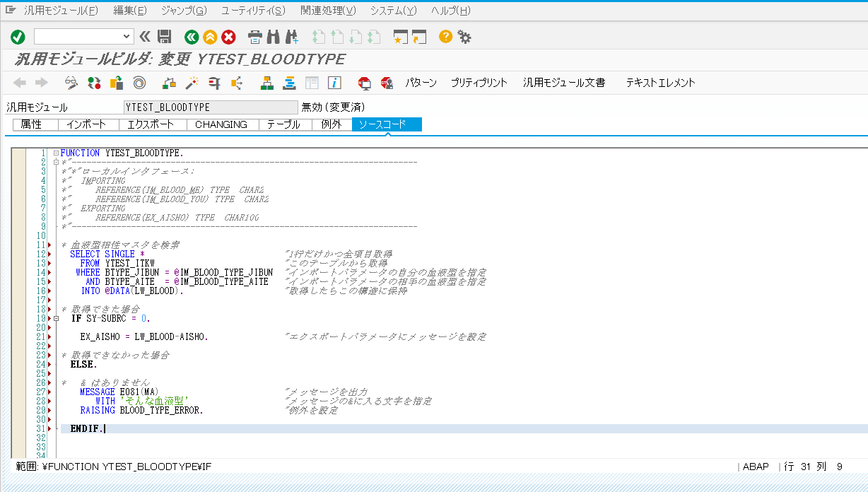Open the ジャンプ(G) menu
The height and width of the screenshot is (492, 868).
tap(184, 11)
